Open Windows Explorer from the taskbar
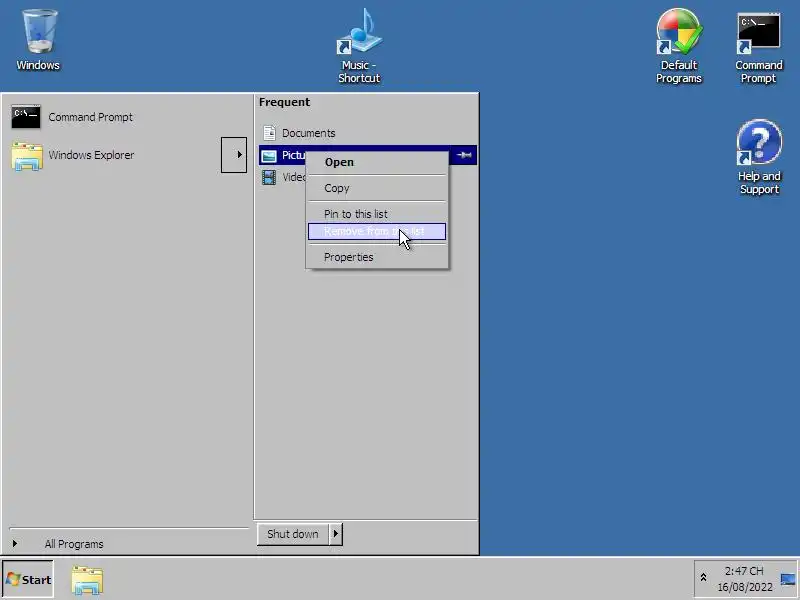 pyautogui.click(x=87, y=580)
